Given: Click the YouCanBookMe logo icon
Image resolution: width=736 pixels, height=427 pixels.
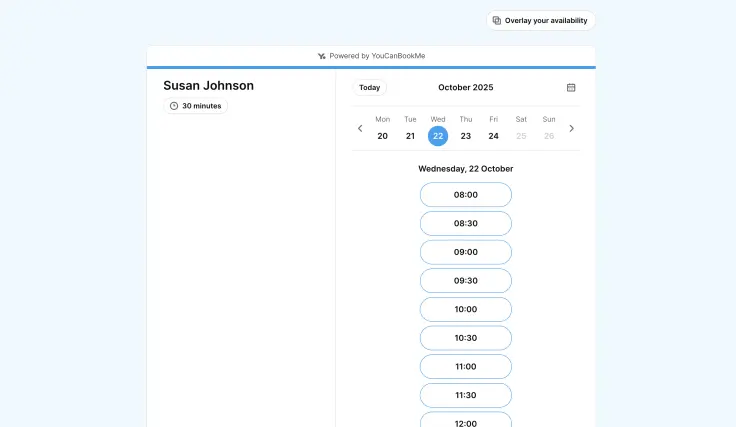Looking at the screenshot, I should pyautogui.click(x=321, y=56).
